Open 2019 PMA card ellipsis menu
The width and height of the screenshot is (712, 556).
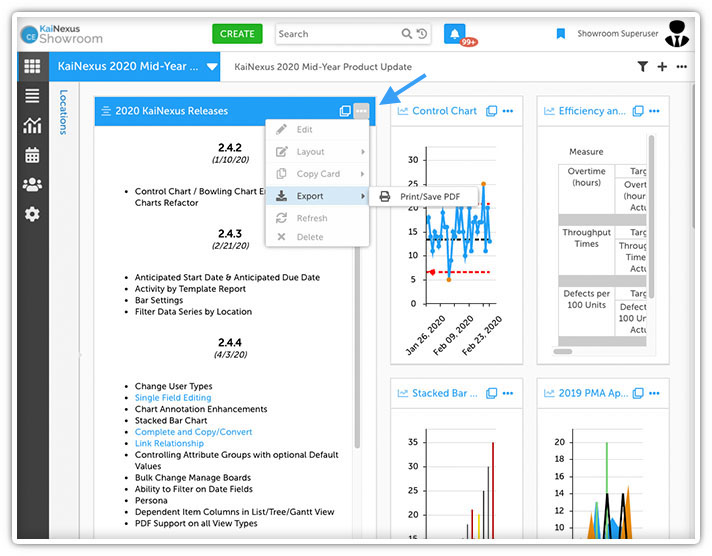click(654, 393)
